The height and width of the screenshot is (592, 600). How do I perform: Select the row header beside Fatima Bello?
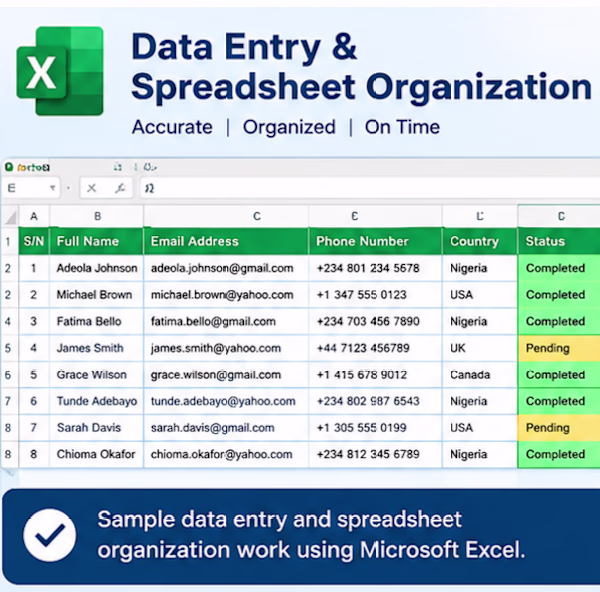coord(8,321)
